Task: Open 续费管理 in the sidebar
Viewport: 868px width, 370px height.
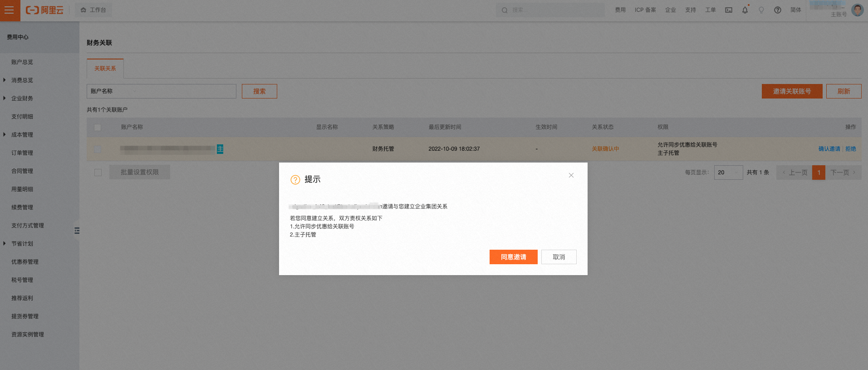Action: click(22, 207)
